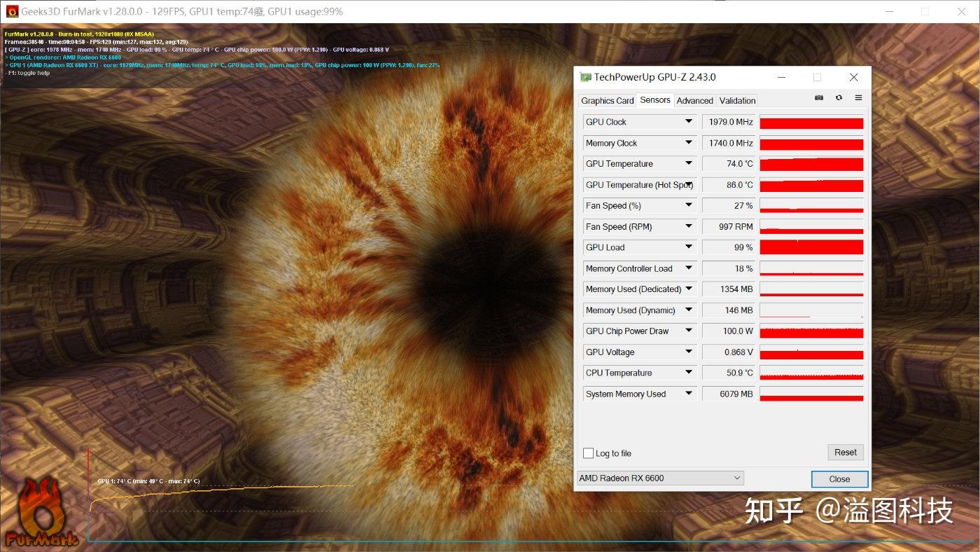Click the GPU Temperature history graph

click(x=812, y=164)
